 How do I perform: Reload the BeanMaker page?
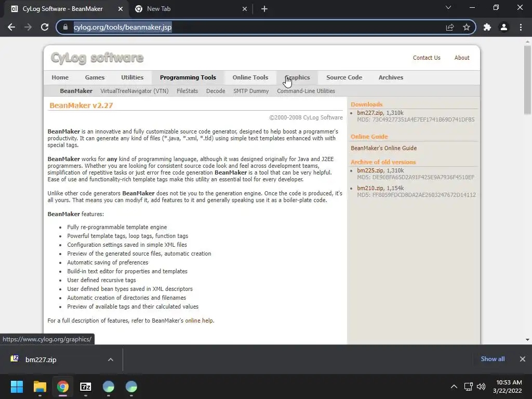[45, 27]
